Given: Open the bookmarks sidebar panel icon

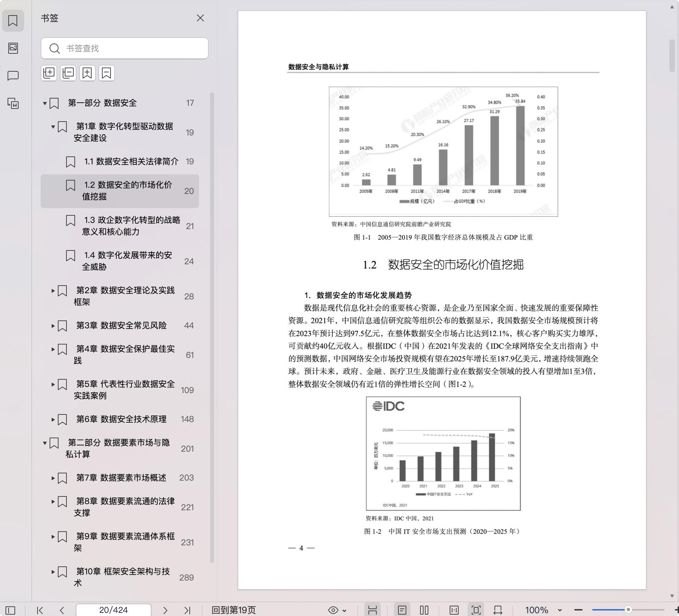Looking at the screenshot, I should coord(13,21).
